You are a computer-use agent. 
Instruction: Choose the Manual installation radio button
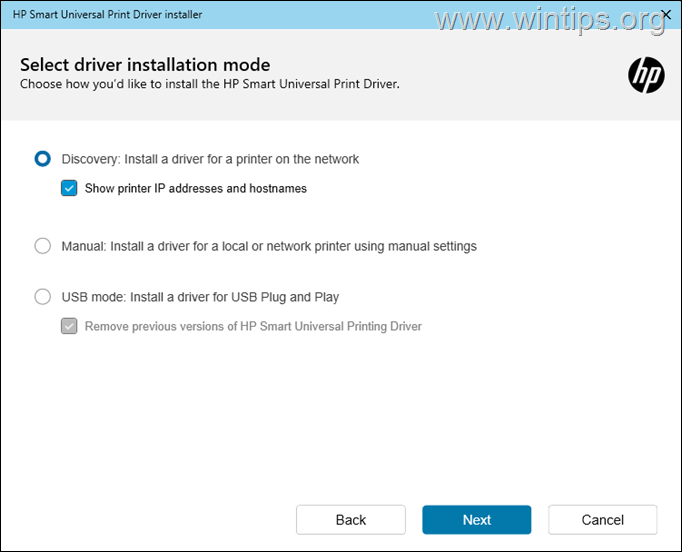(x=43, y=246)
